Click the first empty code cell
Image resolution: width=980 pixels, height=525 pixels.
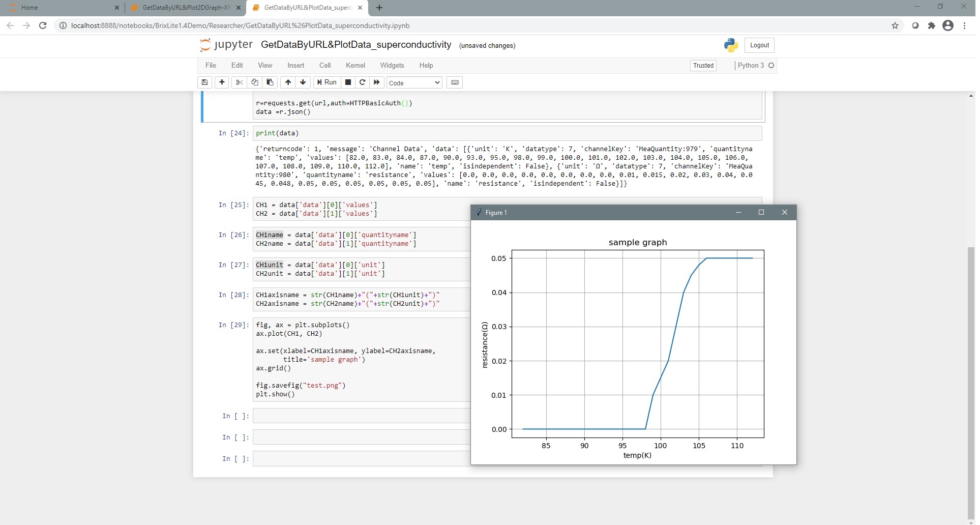pyautogui.click(x=361, y=416)
